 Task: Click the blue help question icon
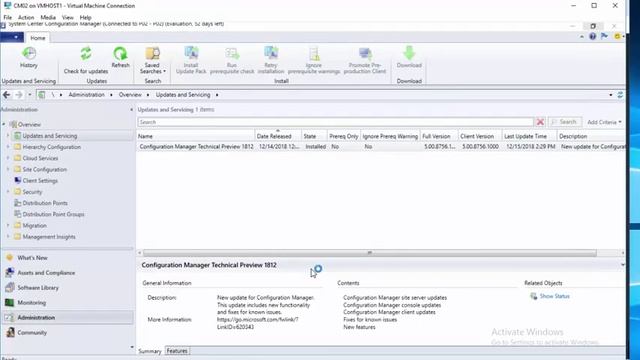pyautogui.click(x=593, y=36)
